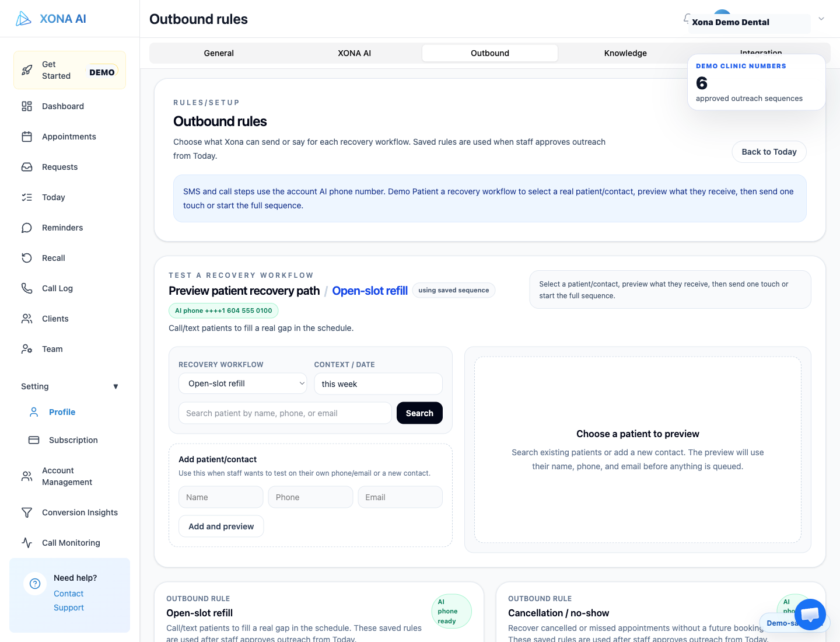Click the Email input field
Viewport: 840px width, 642px height.
click(x=400, y=497)
